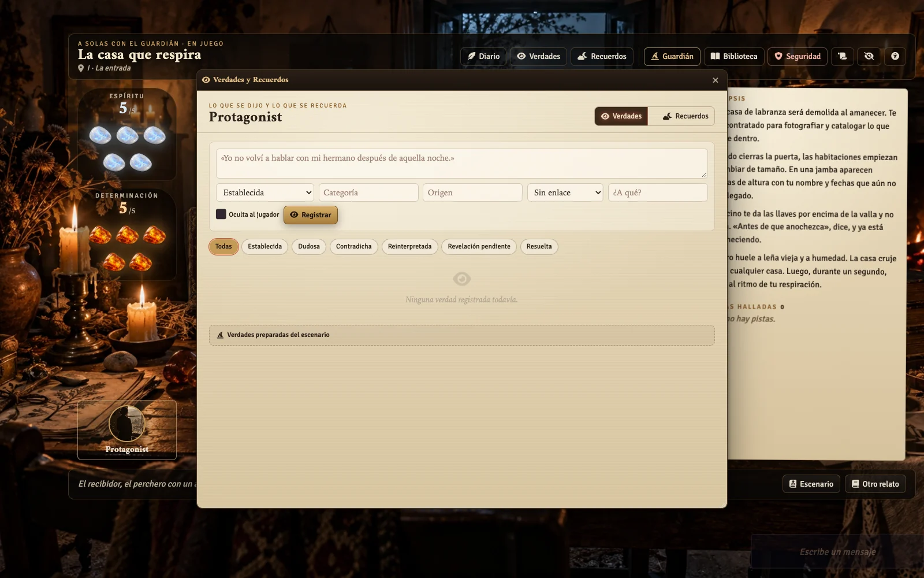Filter by Revelación pendiente

click(479, 247)
